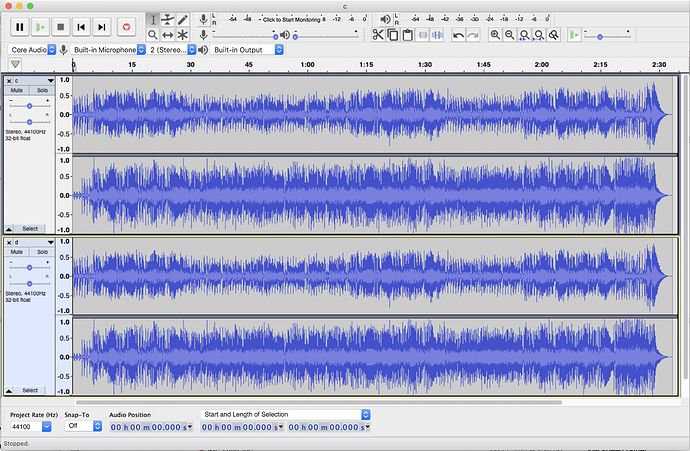
Task: Click Select button on track d
Action: pos(30,390)
